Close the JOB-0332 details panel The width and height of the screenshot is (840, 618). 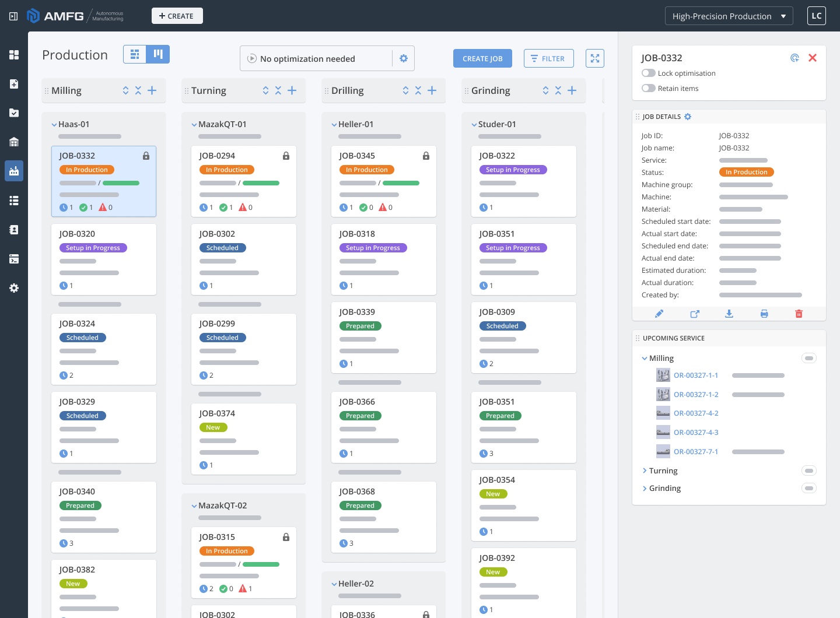813,58
